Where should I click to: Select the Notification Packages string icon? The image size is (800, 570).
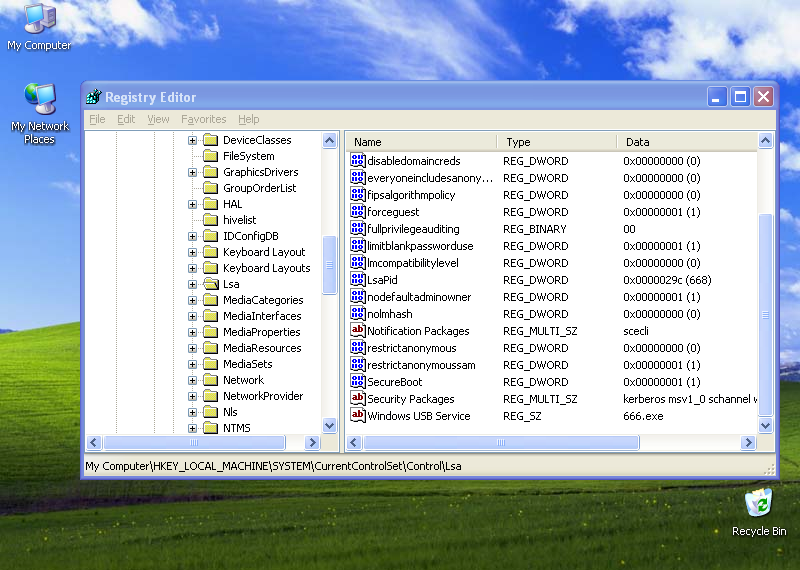coord(358,331)
